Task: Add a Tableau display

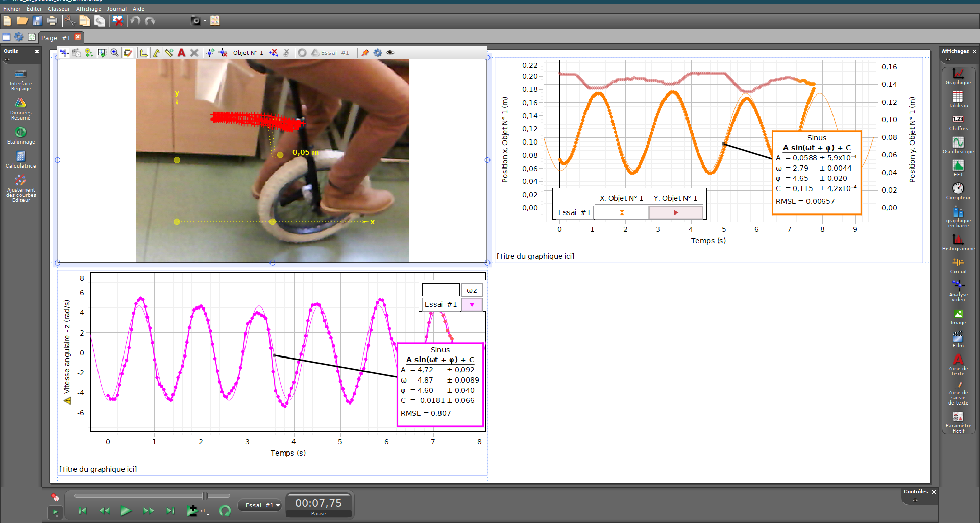Action: coord(958,100)
